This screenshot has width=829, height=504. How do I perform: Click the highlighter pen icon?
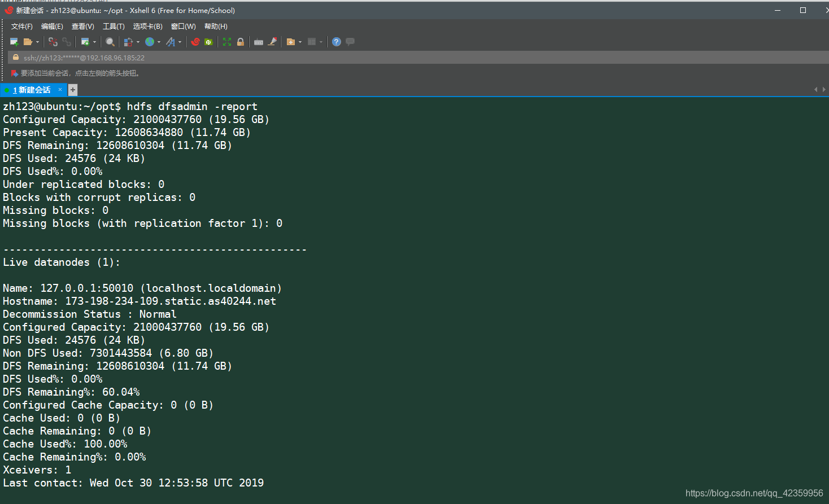pyautogui.click(x=272, y=42)
